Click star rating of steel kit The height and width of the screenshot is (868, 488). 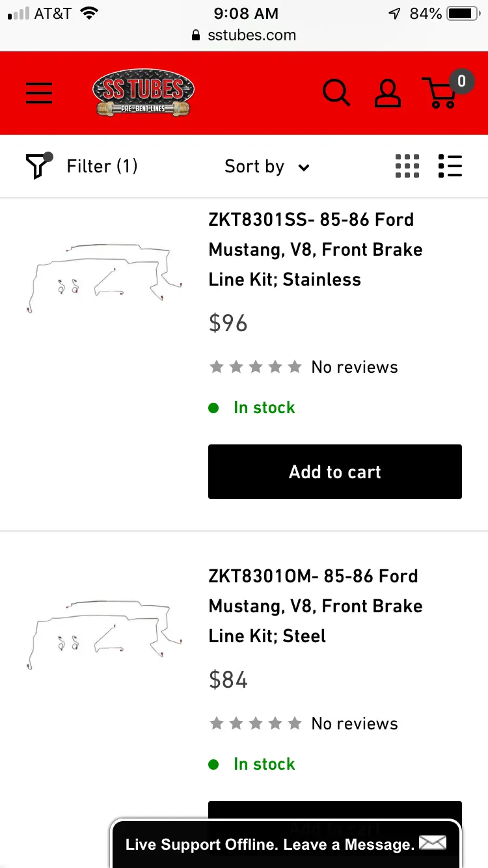click(256, 724)
